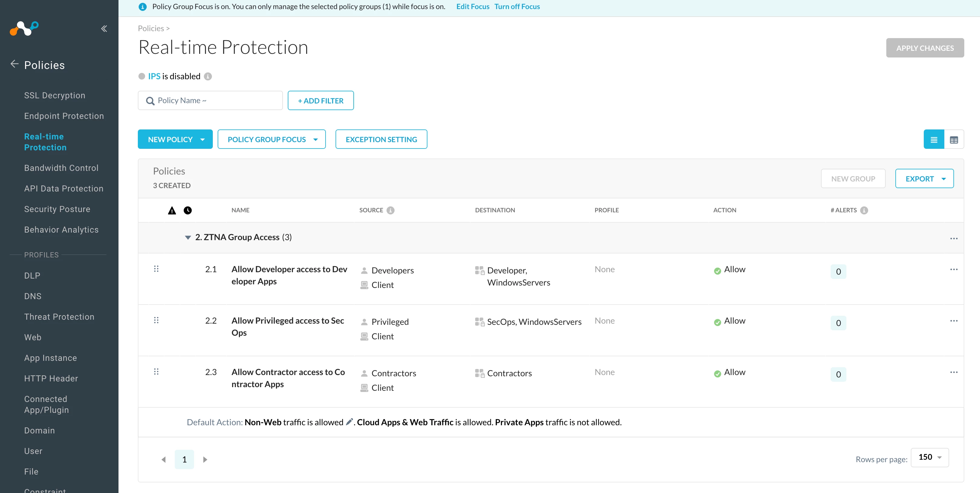Open ZTNA Group Access ellipsis menu
Image resolution: width=980 pixels, height=493 pixels.
click(x=953, y=238)
